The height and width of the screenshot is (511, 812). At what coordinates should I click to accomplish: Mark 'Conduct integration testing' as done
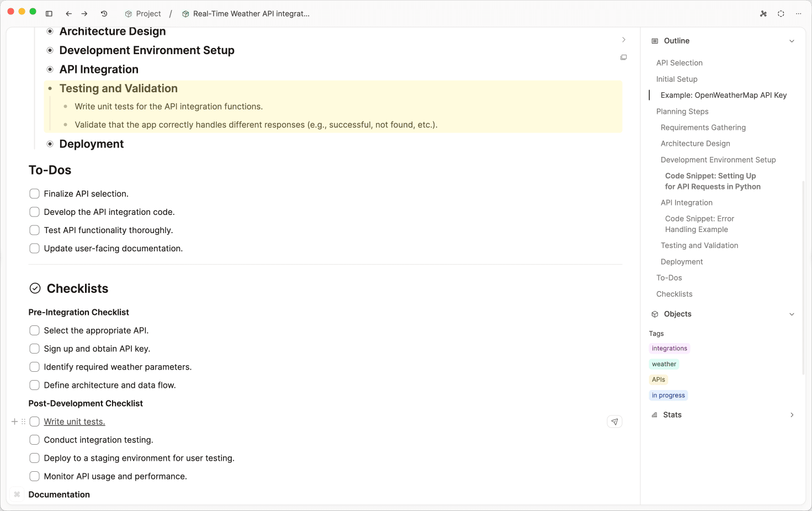tap(34, 440)
